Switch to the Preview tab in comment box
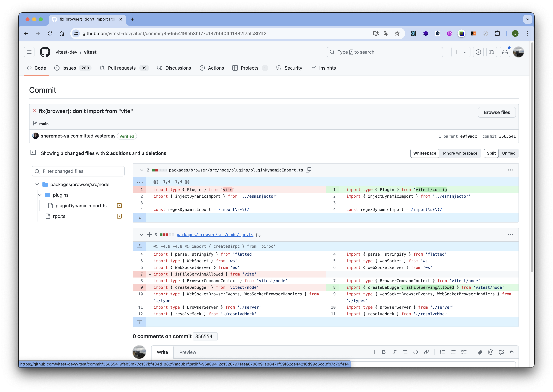The height and width of the screenshot is (392, 553). [188, 352]
